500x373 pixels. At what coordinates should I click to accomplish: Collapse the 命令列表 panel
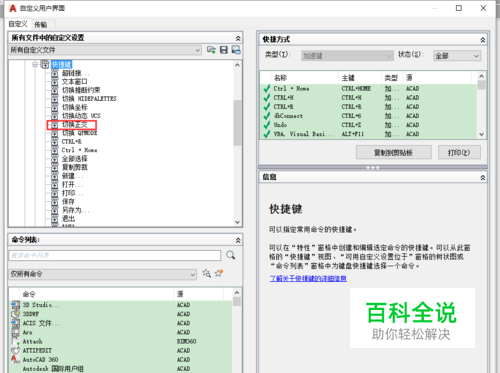238,240
